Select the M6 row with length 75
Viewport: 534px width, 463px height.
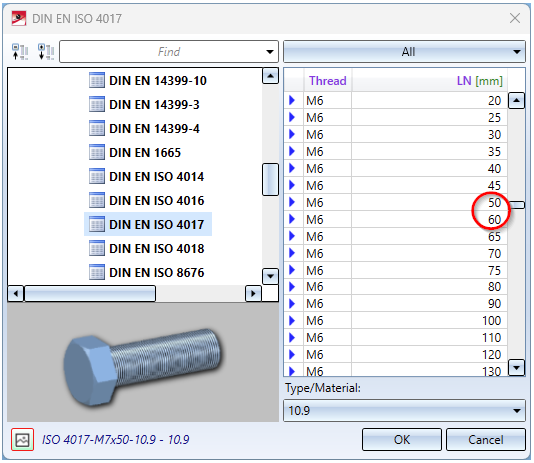395,271
